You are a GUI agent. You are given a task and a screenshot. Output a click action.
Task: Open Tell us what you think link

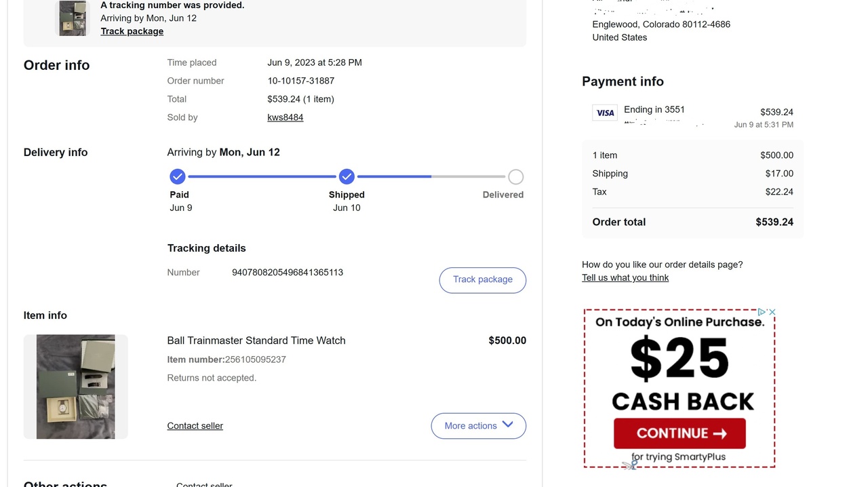625,277
